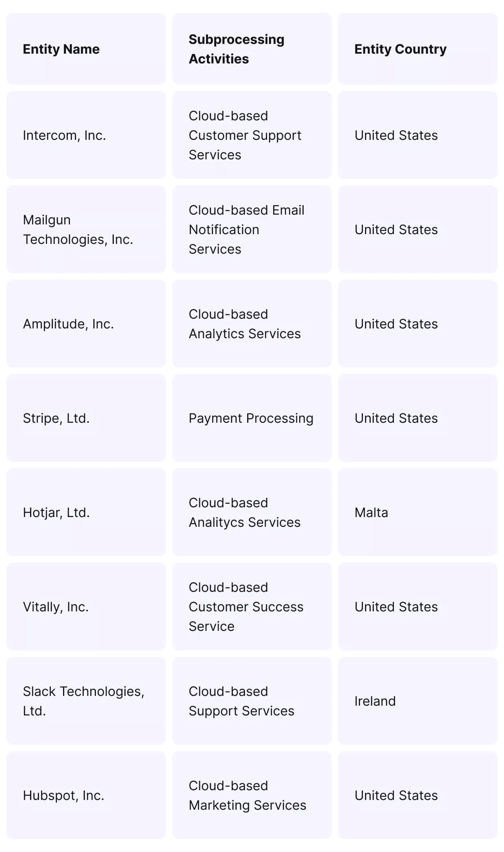Image resolution: width=504 pixels, height=852 pixels.
Task: Click the Entity Name header cell
Action: pyautogui.click(x=86, y=49)
